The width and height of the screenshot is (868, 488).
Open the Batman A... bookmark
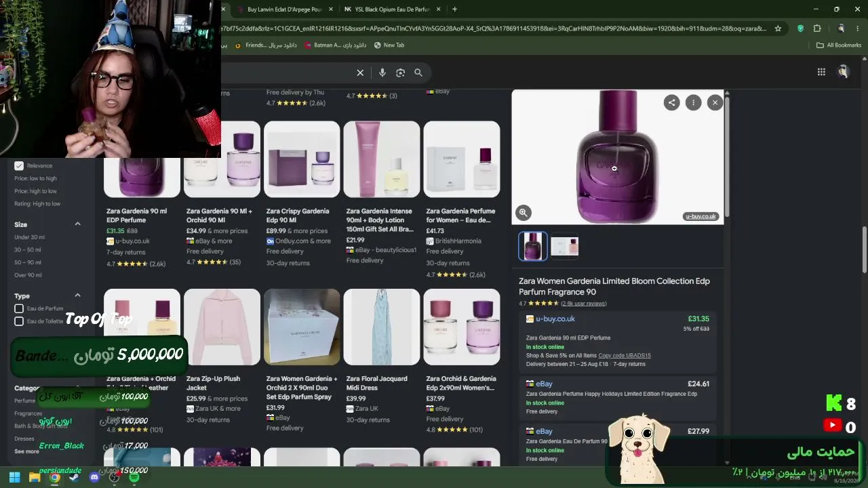coord(335,45)
